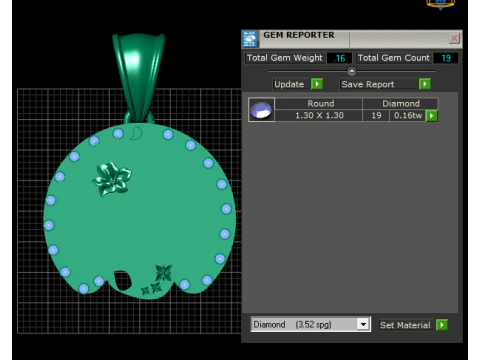Select the large flower ornament on pendant
The image size is (480, 360).
(112, 179)
